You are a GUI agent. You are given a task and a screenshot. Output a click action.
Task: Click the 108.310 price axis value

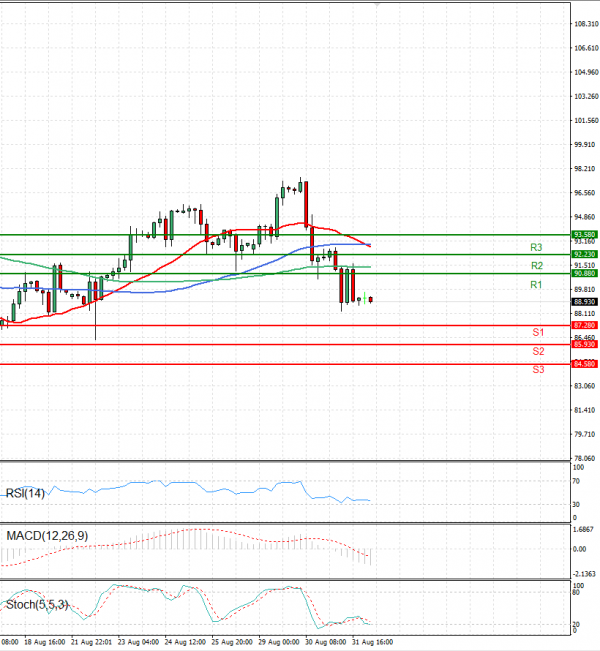pyautogui.click(x=586, y=24)
